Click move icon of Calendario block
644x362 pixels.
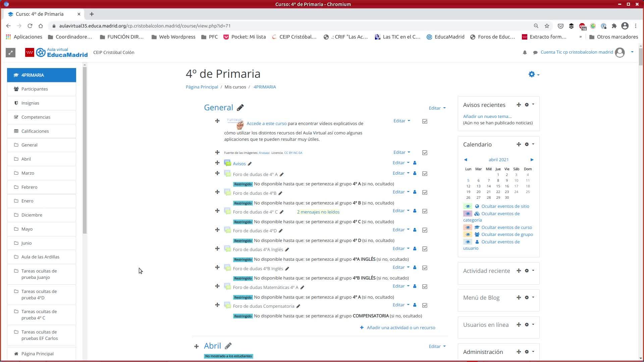[519, 144]
